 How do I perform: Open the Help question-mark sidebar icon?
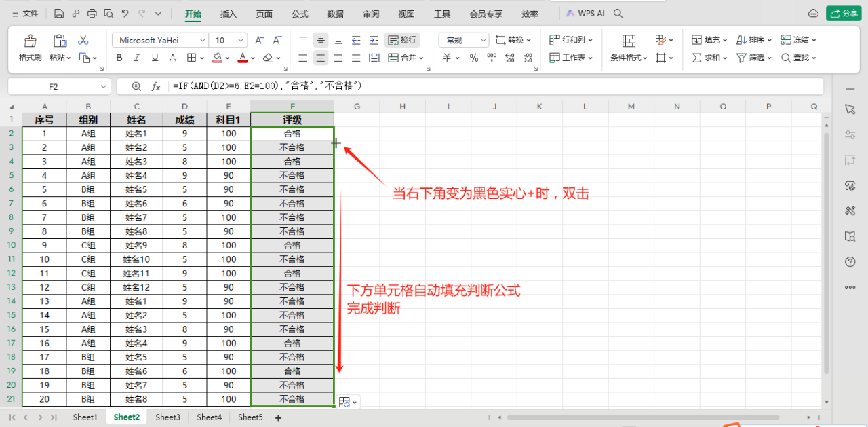coord(850,261)
